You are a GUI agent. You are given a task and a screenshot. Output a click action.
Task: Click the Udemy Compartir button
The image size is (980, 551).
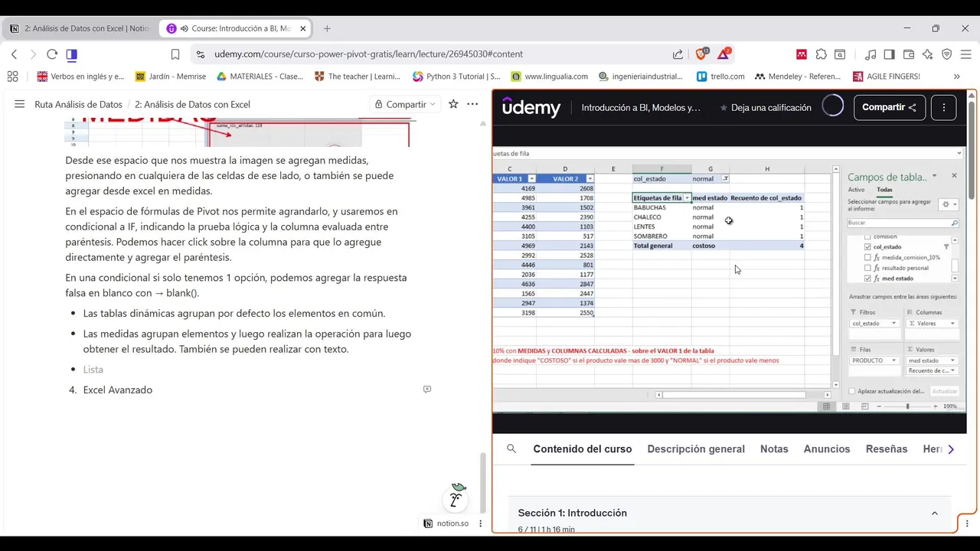point(890,108)
